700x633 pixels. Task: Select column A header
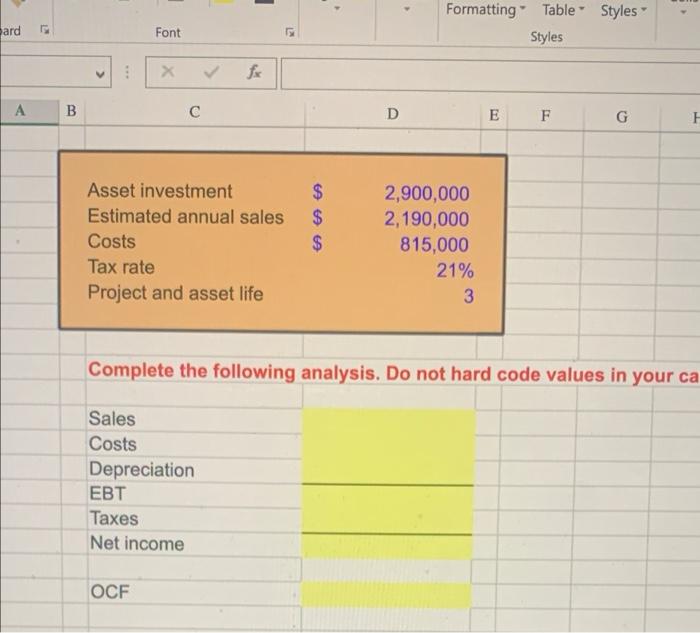[29, 111]
